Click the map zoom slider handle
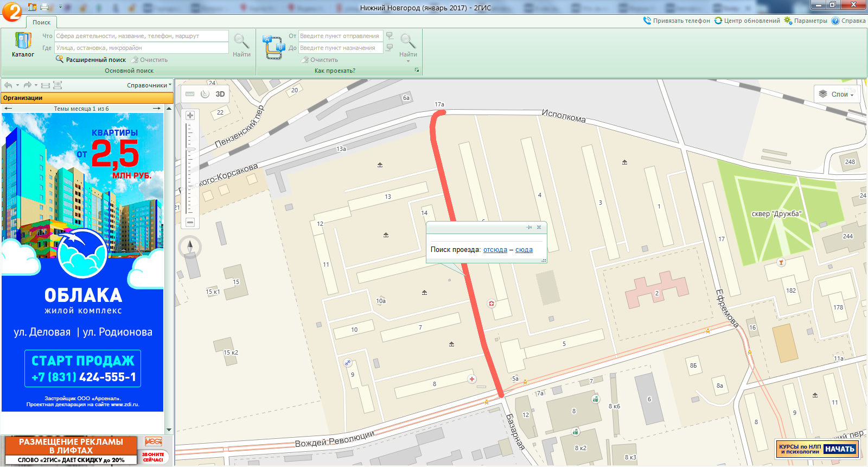This screenshot has height=467, width=868. [x=190, y=148]
